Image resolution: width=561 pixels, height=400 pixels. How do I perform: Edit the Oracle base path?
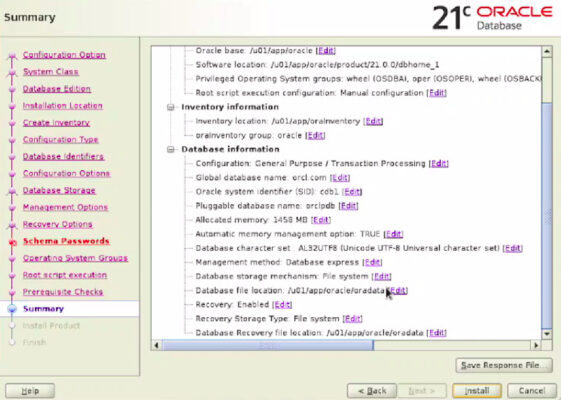[326, 51]
